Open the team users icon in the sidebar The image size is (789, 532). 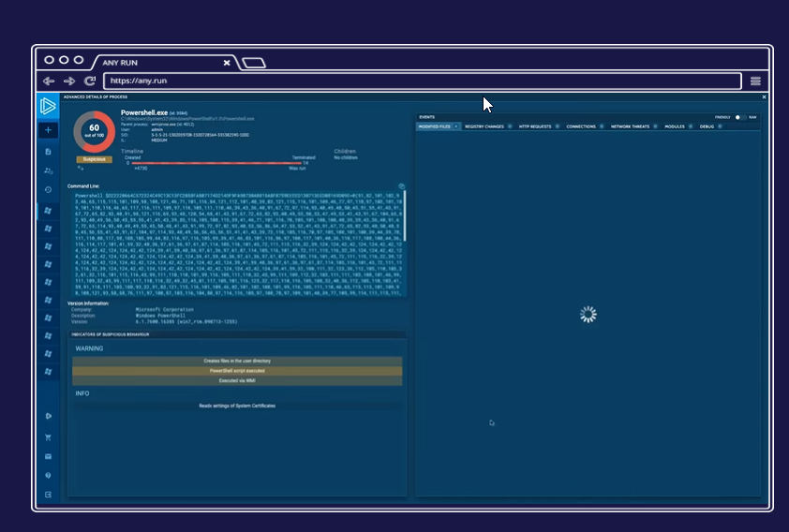(49, 171)
